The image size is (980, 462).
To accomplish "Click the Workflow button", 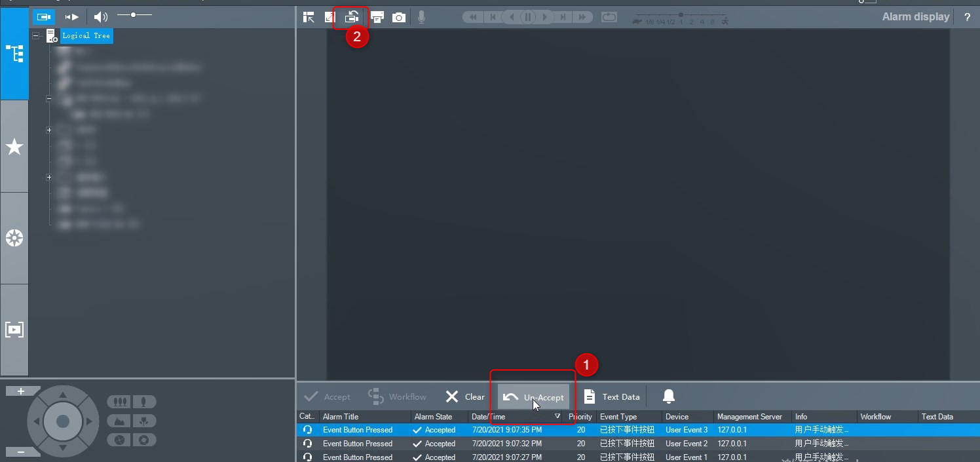I will (396, 396).
